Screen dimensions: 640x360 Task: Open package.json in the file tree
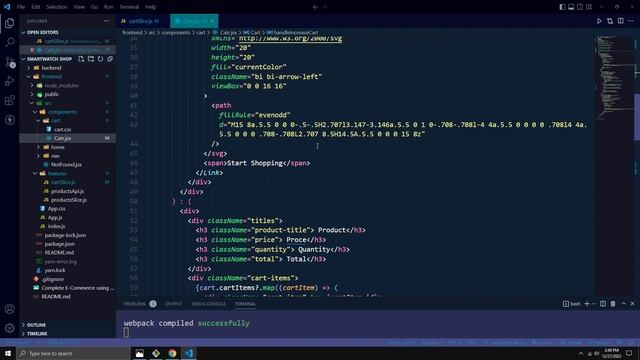pos(60,244)
